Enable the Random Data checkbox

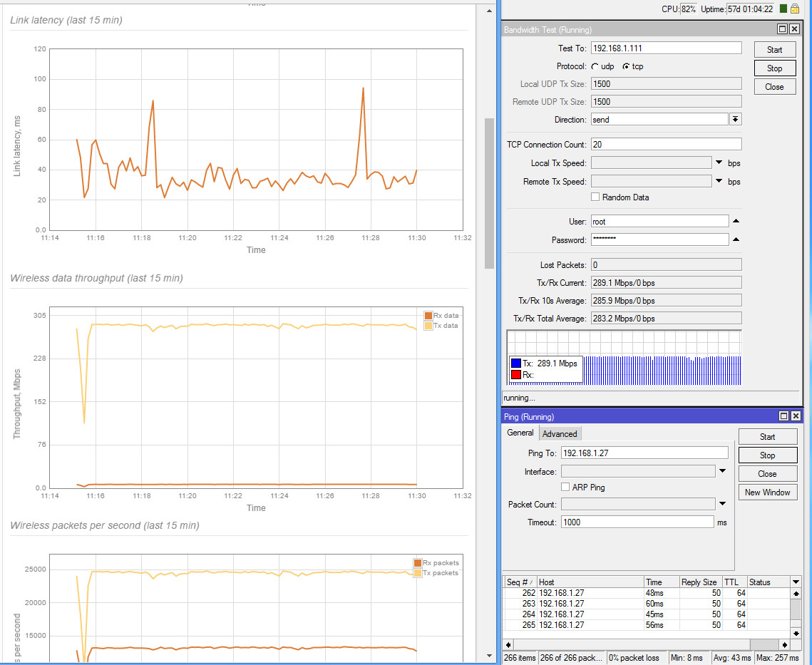(x=595, y=197)
